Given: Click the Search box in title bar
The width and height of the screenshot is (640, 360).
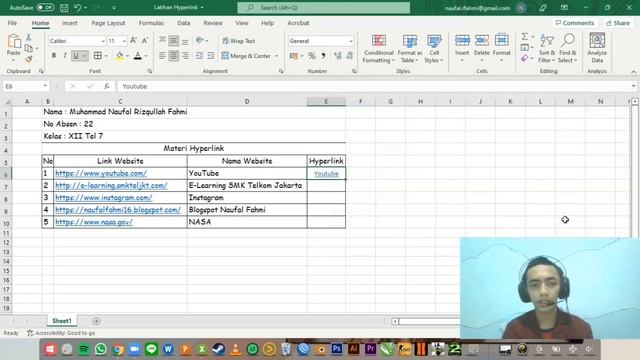Looking at the screenshot, I should [x=324, y=8].
